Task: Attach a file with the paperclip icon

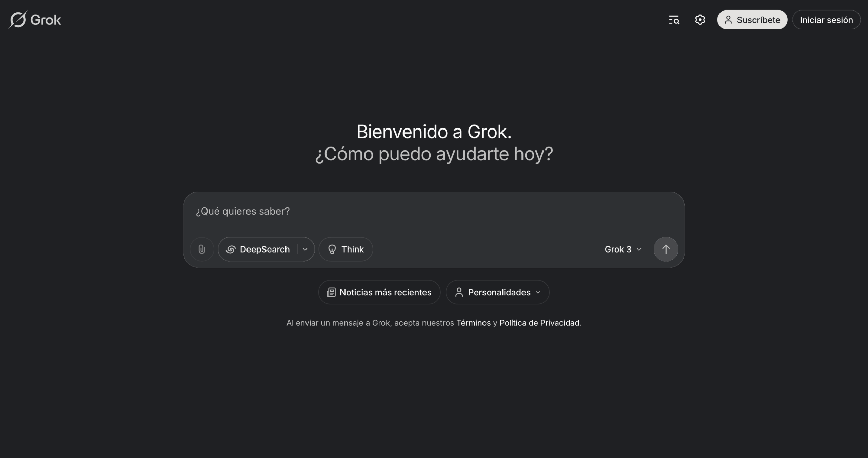Action: click(x=202, y=249)
